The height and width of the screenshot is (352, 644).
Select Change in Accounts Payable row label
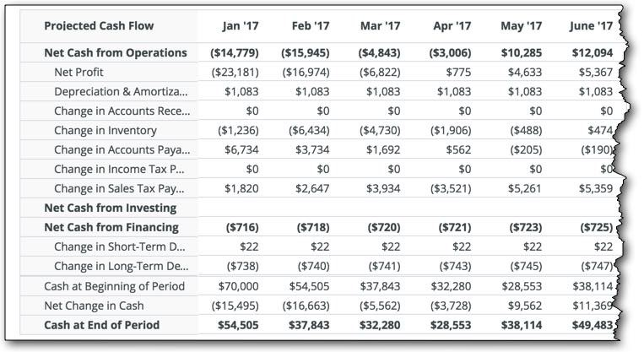[x=122, y=150]
